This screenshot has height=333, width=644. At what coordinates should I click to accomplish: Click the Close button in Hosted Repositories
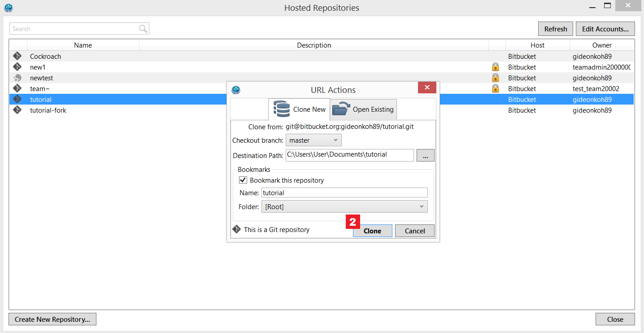click(x=615, y=319)
